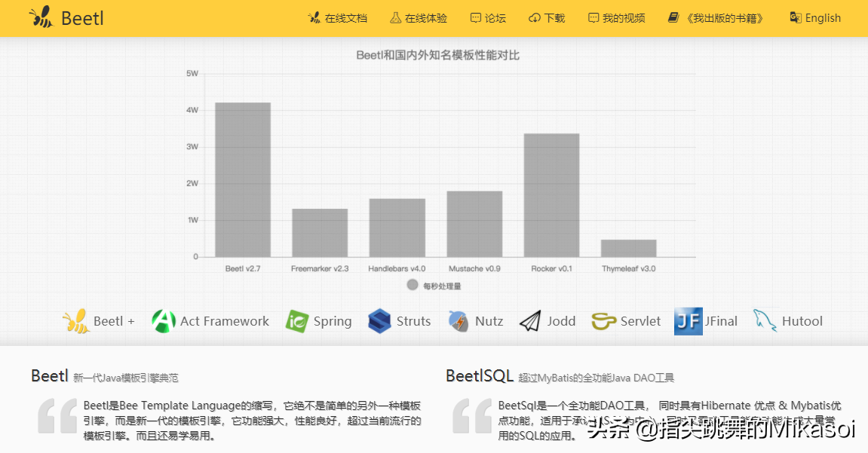Click the chat bubble icon beside 论坛

476,17
